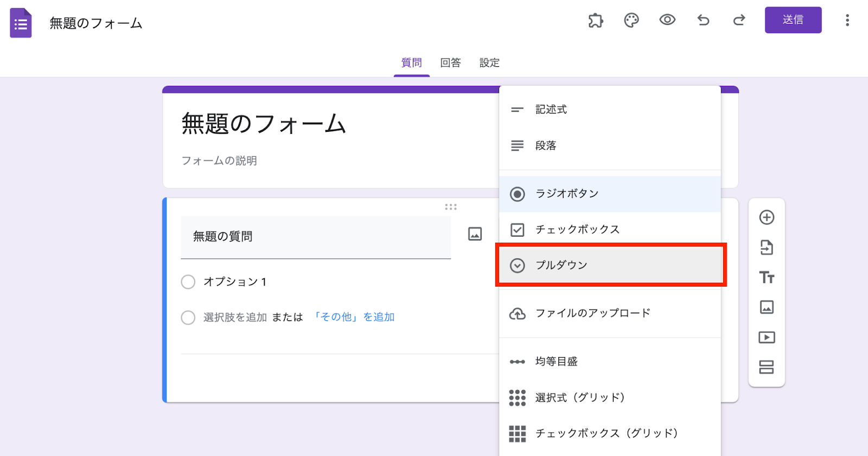Click the 送信 button
868x456 pixels.
tap(793, 20)
